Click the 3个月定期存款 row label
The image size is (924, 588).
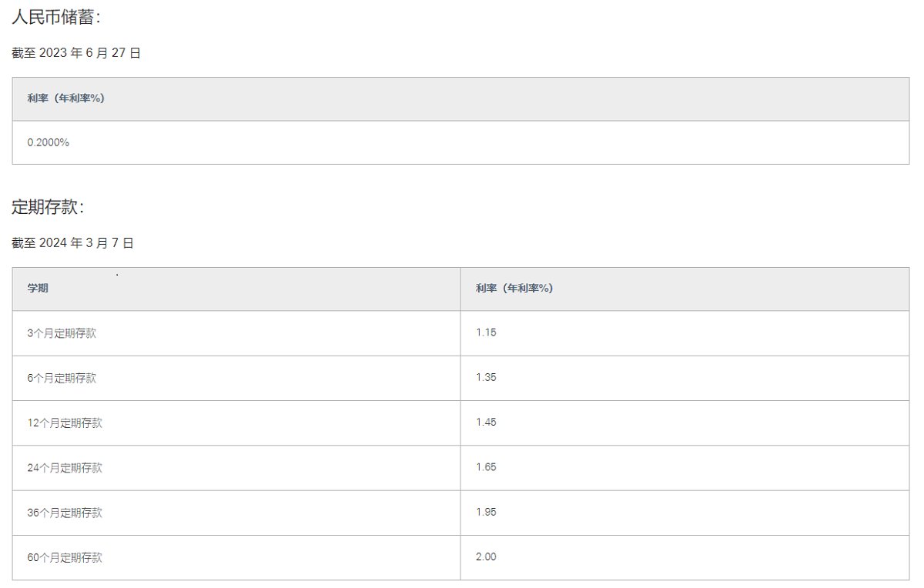(62, 333)
